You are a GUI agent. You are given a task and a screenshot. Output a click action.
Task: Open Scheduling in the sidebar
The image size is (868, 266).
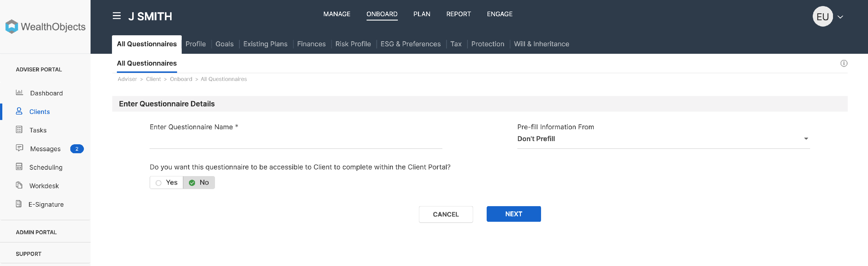[45, 167]
